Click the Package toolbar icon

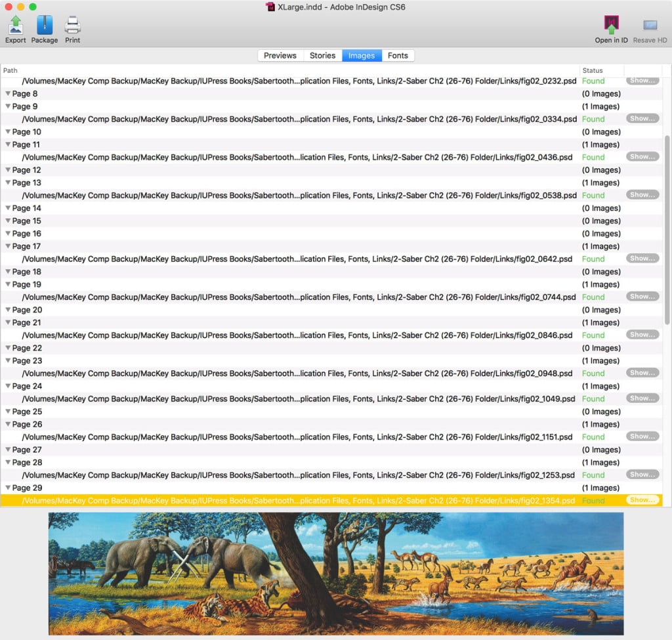tap(45, 29)
